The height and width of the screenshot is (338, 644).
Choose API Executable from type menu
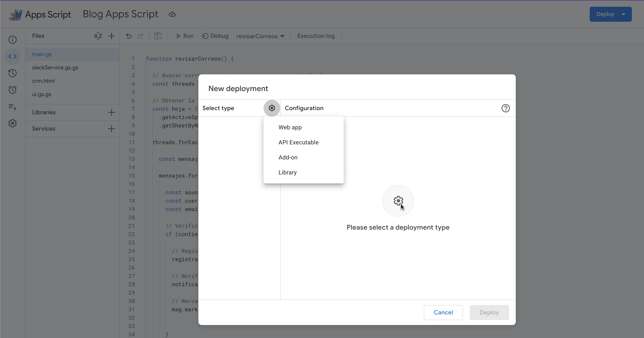pyautogui.click(x=298, y=142)
